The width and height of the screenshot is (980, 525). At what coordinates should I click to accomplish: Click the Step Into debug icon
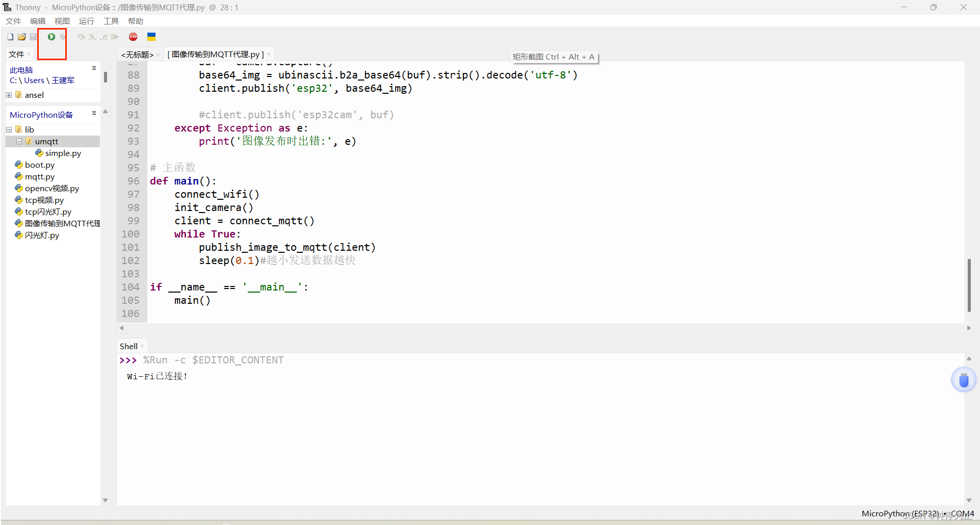pyautogui.click(x=92, y=37)
